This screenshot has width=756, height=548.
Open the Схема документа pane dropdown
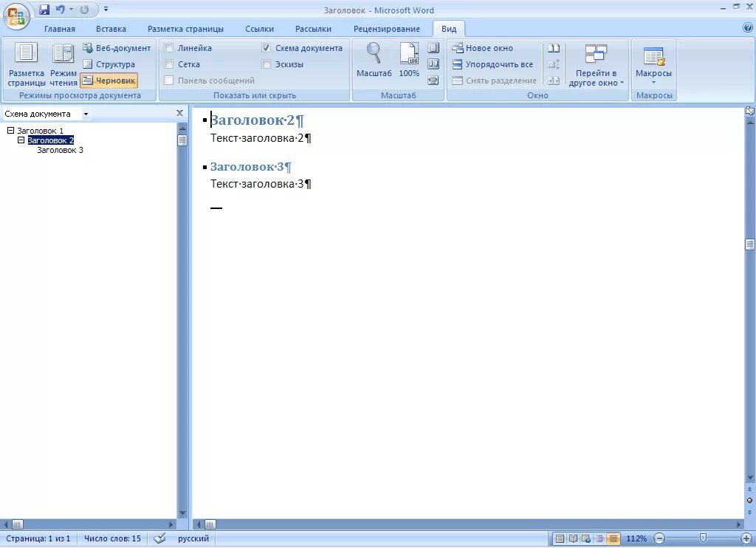coord(86,114)
